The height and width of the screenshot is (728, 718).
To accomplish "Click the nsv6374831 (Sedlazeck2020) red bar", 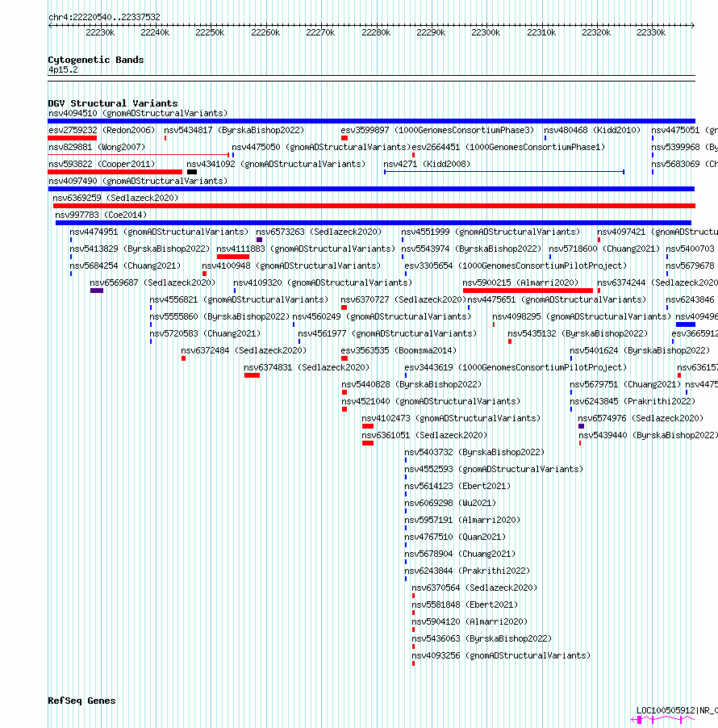I will pyautogui.click(x=252, y=375).
